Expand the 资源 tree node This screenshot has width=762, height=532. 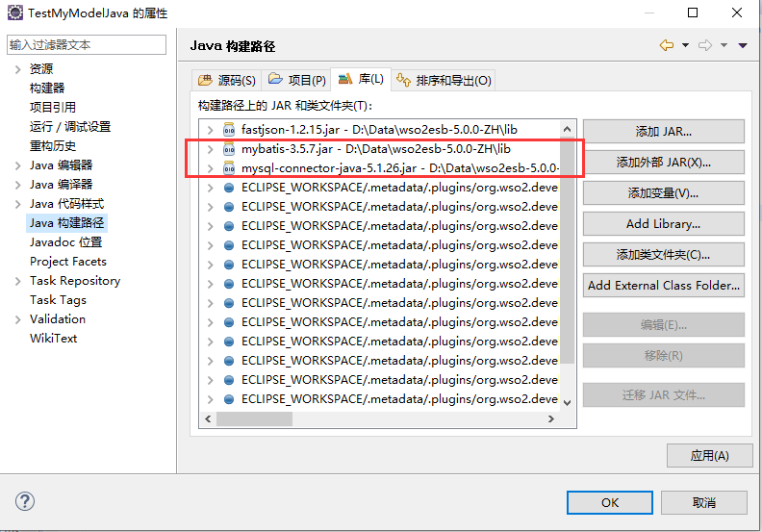click(18, 69)
